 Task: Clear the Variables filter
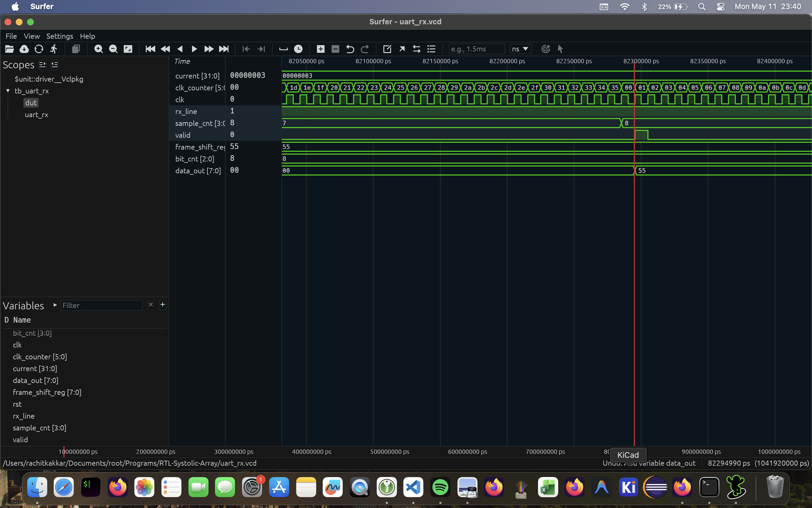pyautogui.click(x=151, y=305)
